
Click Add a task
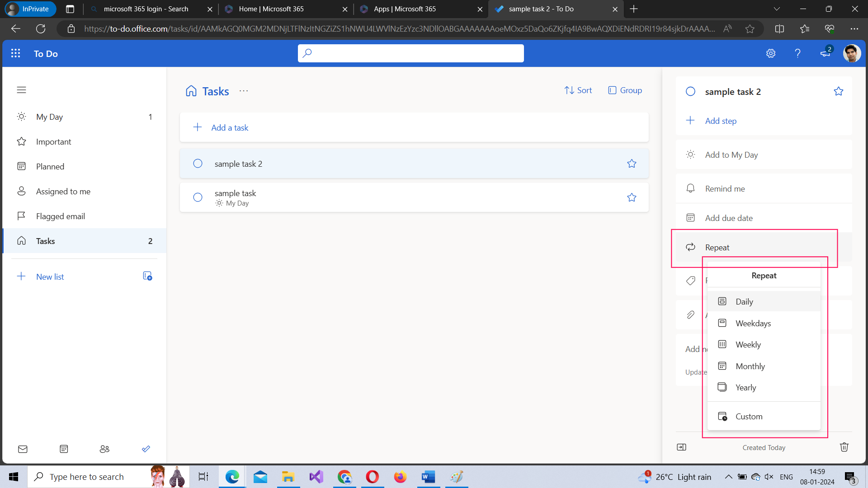coord(230,127)
